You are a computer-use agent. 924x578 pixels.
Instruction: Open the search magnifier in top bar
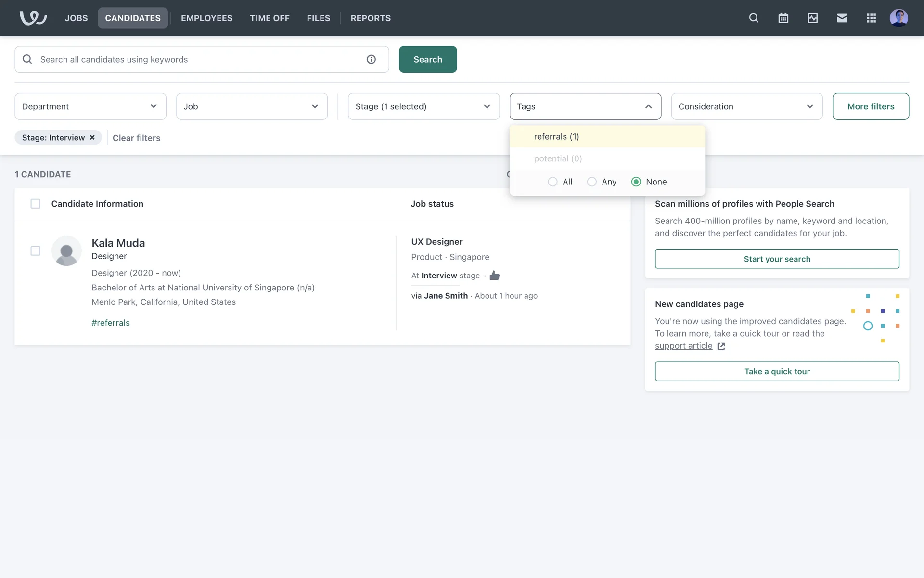[754, 18]
